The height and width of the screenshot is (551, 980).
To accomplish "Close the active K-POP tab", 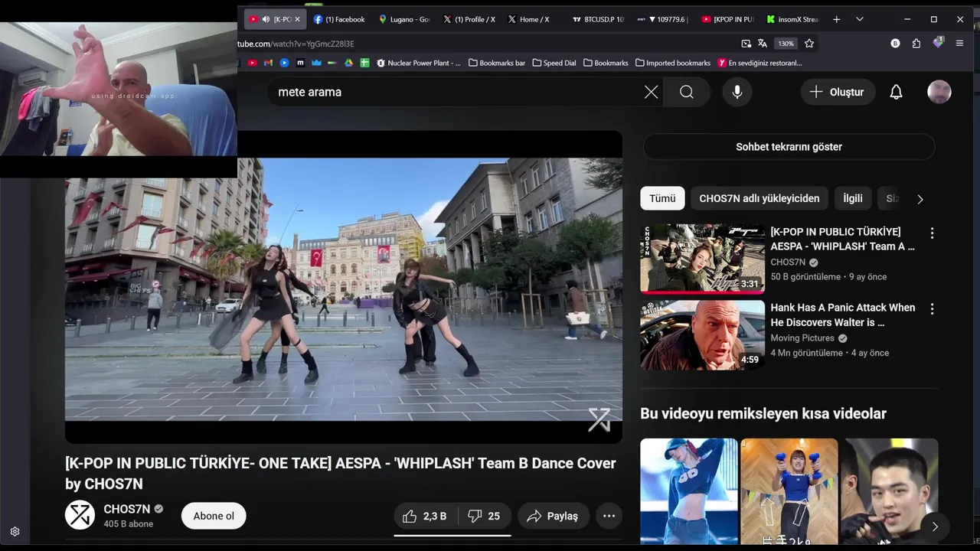I will click(297, 19).
